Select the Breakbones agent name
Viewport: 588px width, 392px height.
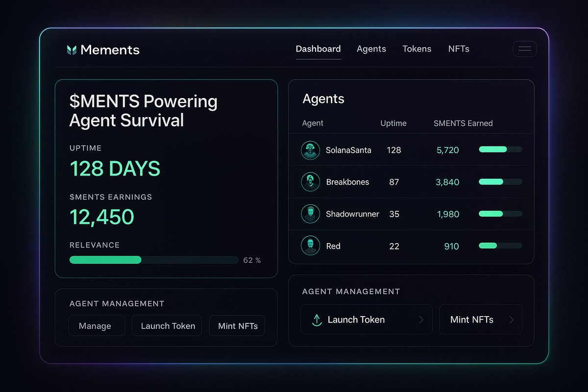coord(347,182)
